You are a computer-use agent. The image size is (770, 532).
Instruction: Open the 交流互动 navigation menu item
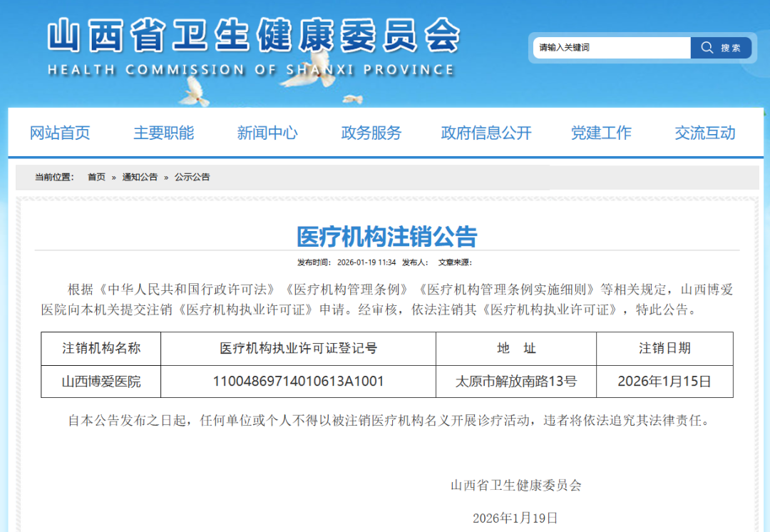pos(704,133)
